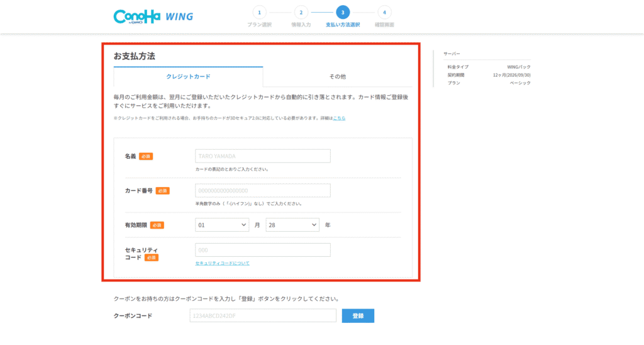This screenshot has height=345, width=644.
Task: Click the プラン選択 step label
Action: [258, 25]
